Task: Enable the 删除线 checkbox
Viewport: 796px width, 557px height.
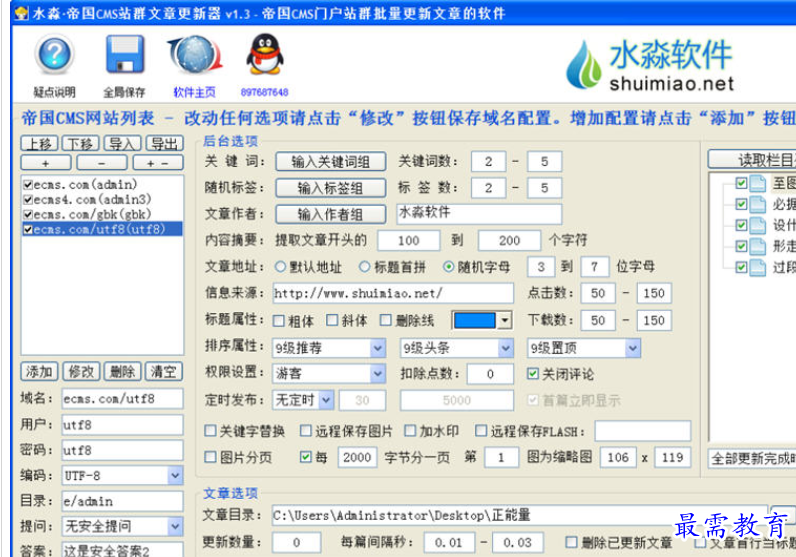Action: 386,320
